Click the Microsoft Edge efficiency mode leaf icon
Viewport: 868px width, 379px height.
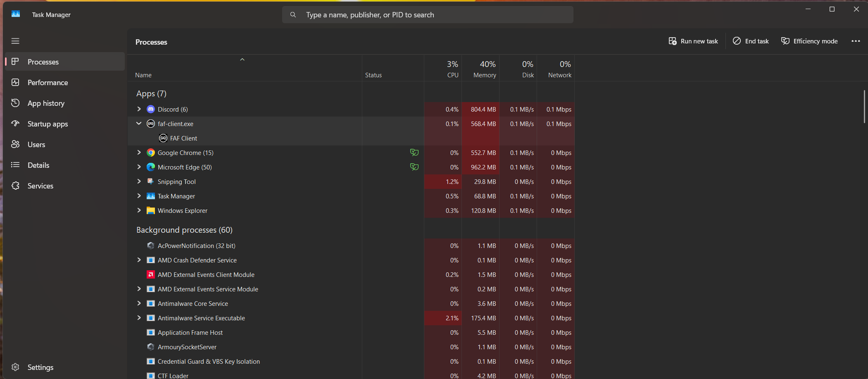click(414, 167)
